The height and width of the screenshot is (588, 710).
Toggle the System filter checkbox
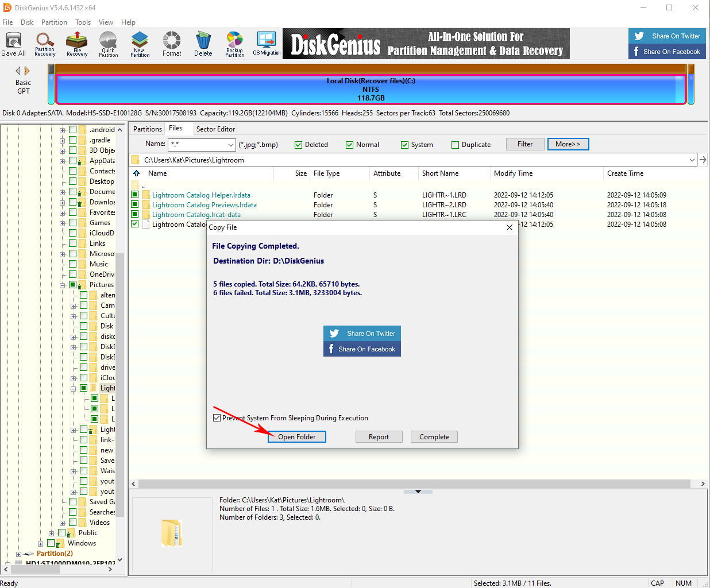pos(405,145)
